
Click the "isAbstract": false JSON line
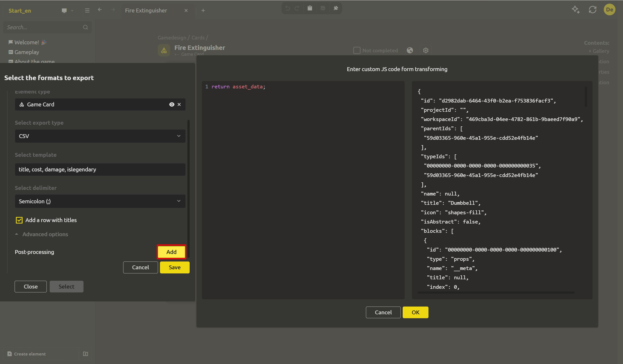(451, 222)
